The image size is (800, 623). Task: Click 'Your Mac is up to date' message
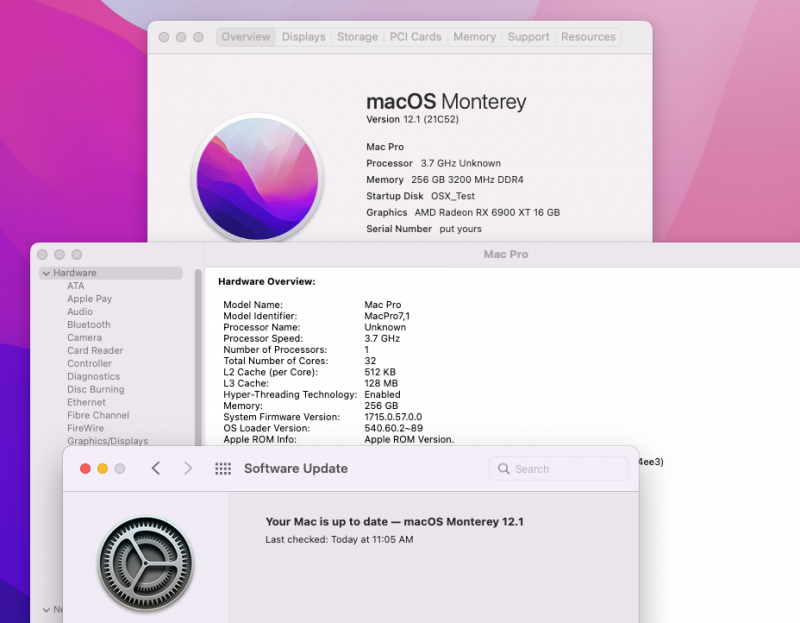pos(394,521)
